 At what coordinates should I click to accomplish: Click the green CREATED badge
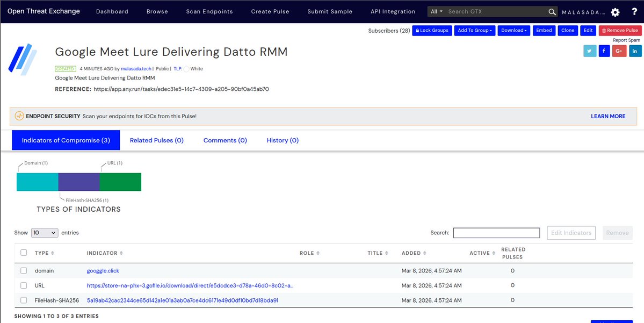click(66, 69)
